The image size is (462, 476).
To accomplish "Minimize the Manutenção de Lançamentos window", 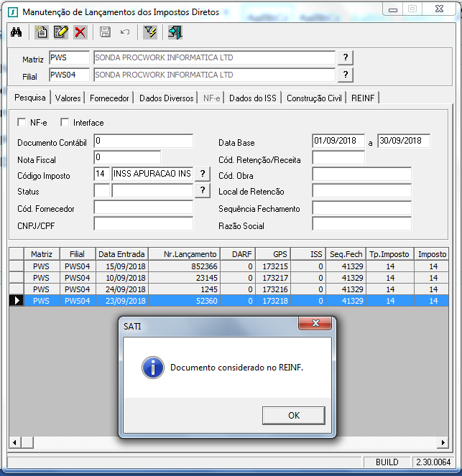I will coord(393,9).
